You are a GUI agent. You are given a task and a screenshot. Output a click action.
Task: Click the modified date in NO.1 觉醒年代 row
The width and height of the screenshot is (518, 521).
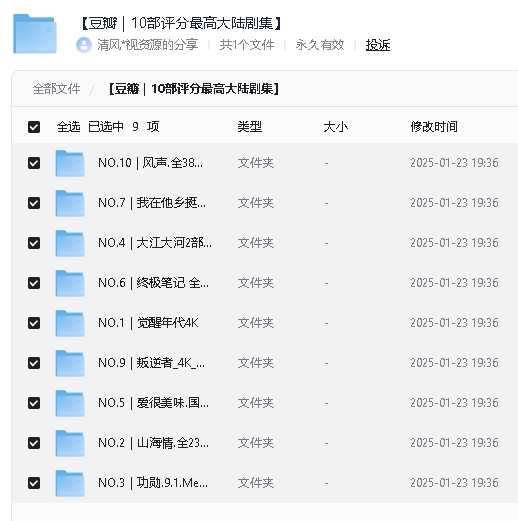(x=454, y=323)
